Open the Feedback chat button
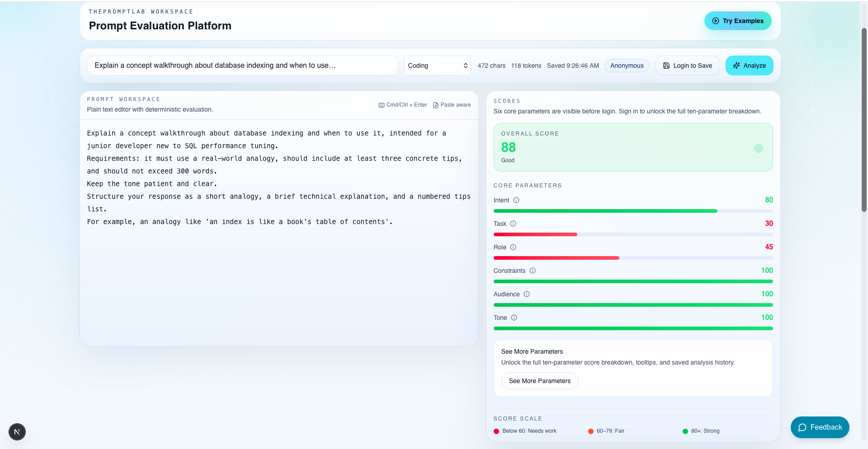Screen dimensions: 868x449 (x=820, y=427)
